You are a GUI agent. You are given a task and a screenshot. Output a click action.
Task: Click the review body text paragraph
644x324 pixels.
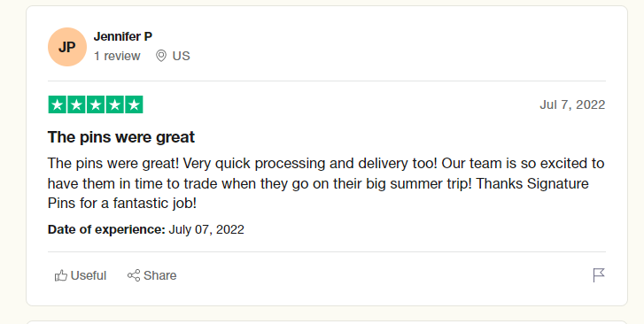tap(326, 183)
